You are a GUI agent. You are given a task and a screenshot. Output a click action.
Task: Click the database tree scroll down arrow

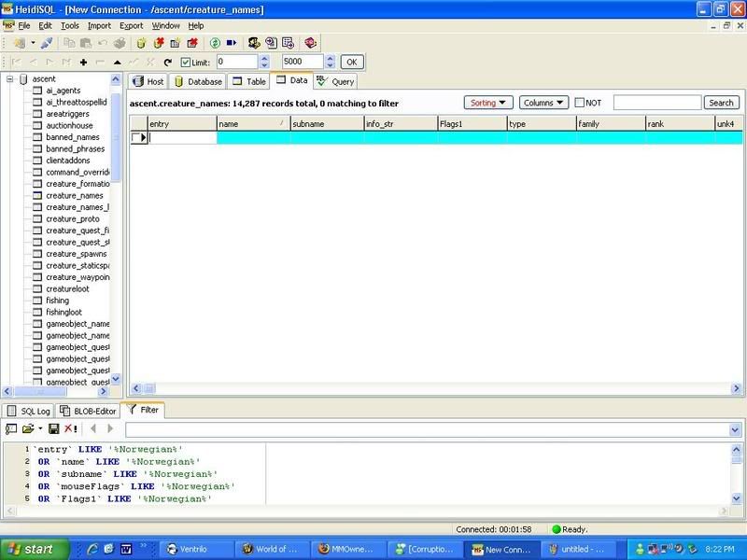pos(115,379)
